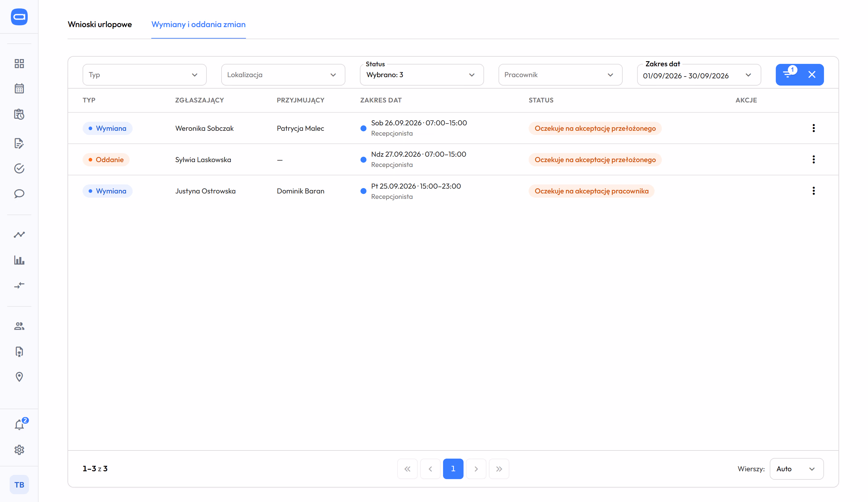
Task: Go to first page of results
Action: (x=407, y=469)
